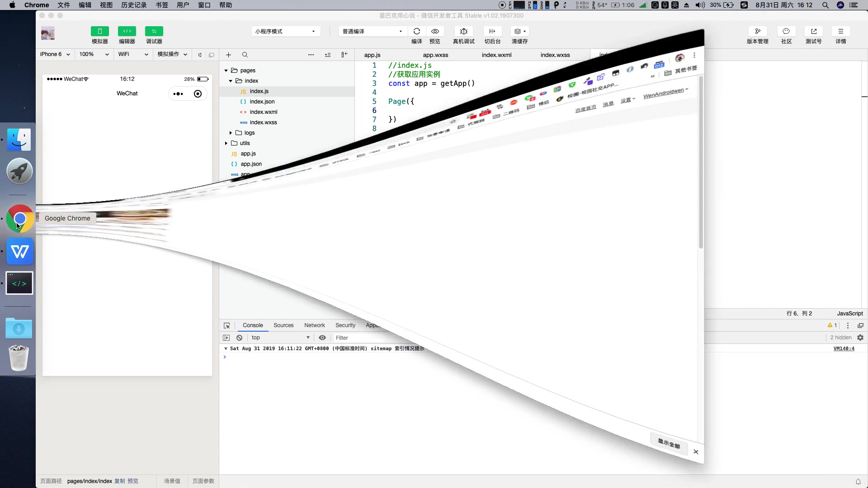Click the clear console icon
Screen dimensions: 868x488
pos(239,338)
